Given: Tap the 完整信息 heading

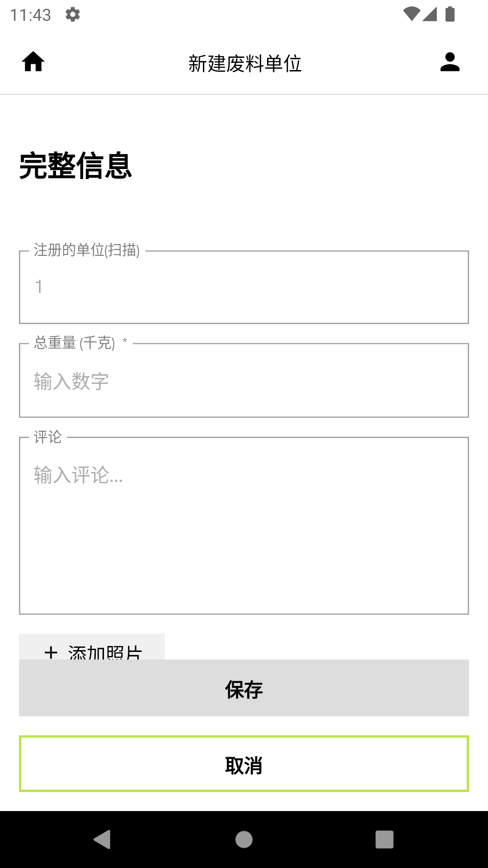Looking at the screenshot, I should pos(75,166).
